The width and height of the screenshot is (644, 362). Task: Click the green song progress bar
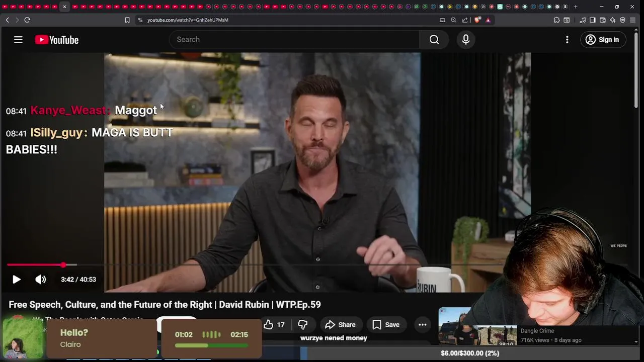211,345
